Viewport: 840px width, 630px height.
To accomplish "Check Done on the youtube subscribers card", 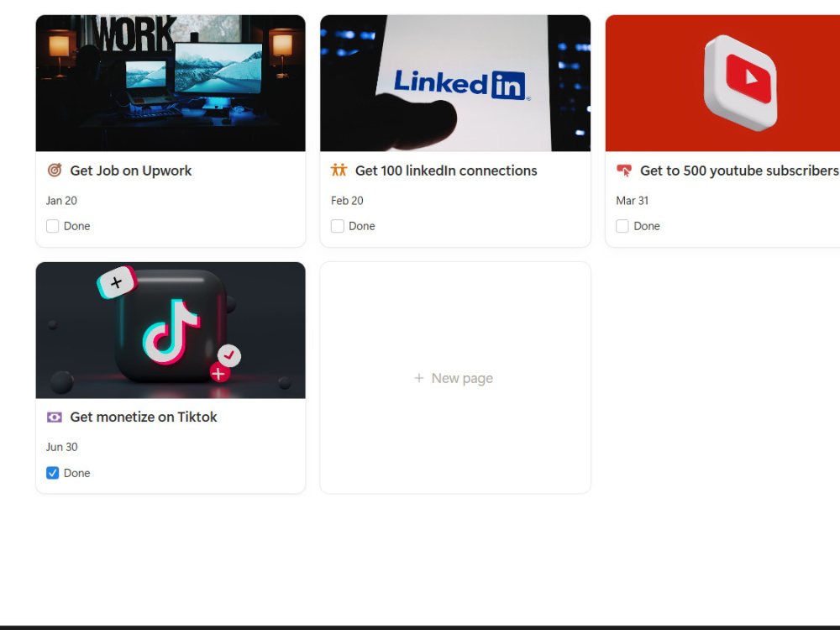I will click(x=622, y=226).
